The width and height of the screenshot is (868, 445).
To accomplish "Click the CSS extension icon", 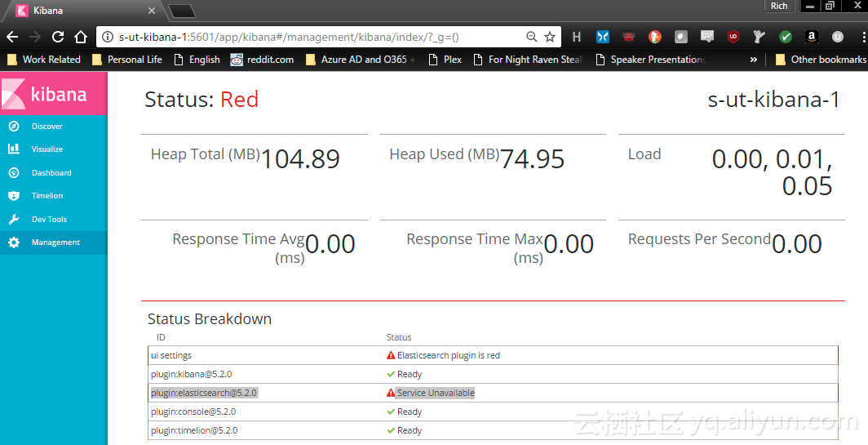I will click(707, 37).
